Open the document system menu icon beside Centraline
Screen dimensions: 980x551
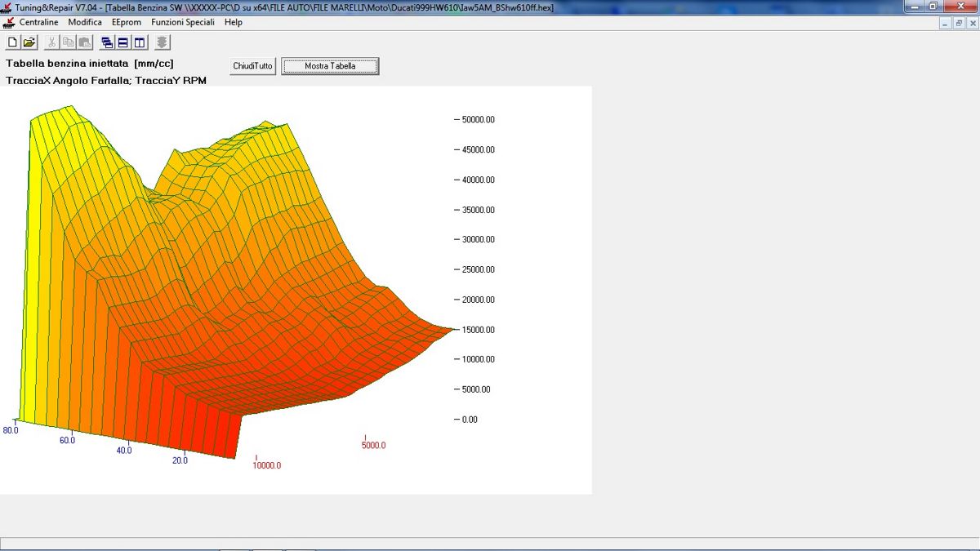coord(9,22)
